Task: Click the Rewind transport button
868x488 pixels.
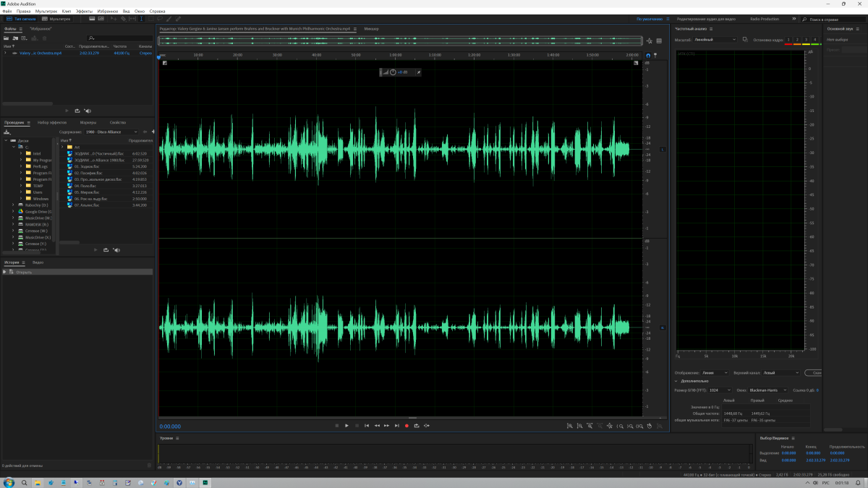Action: [377, 426]
